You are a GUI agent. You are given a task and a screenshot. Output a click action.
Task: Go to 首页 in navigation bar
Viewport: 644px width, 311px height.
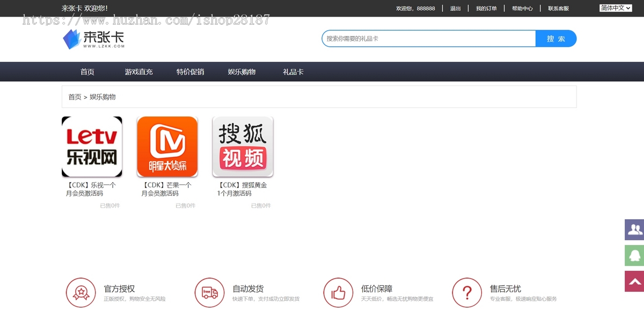(87, 72)
